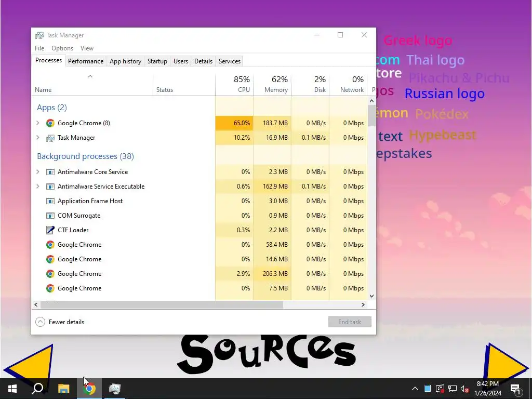Collapse view with Fewer details
Image resolution: width=532 pixels, height=399 pixels.
tap(60, 322)
